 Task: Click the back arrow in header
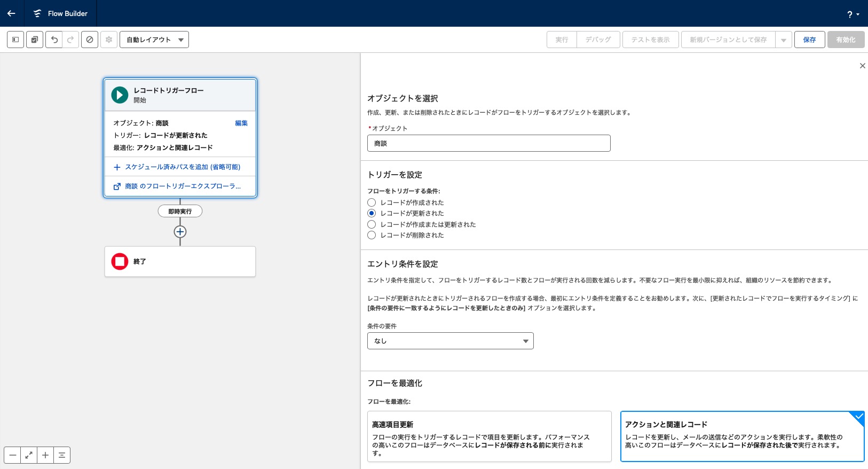(11, 13)
